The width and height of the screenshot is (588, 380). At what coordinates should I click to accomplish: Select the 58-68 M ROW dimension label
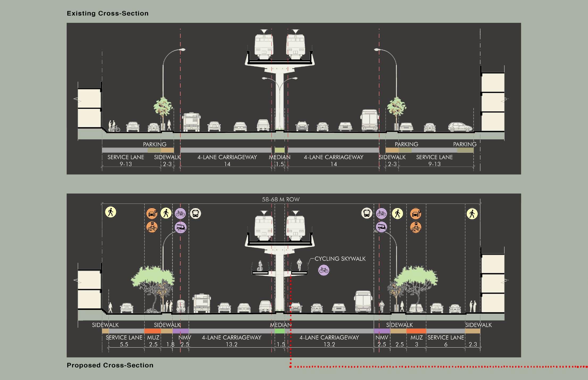[281, 199]
